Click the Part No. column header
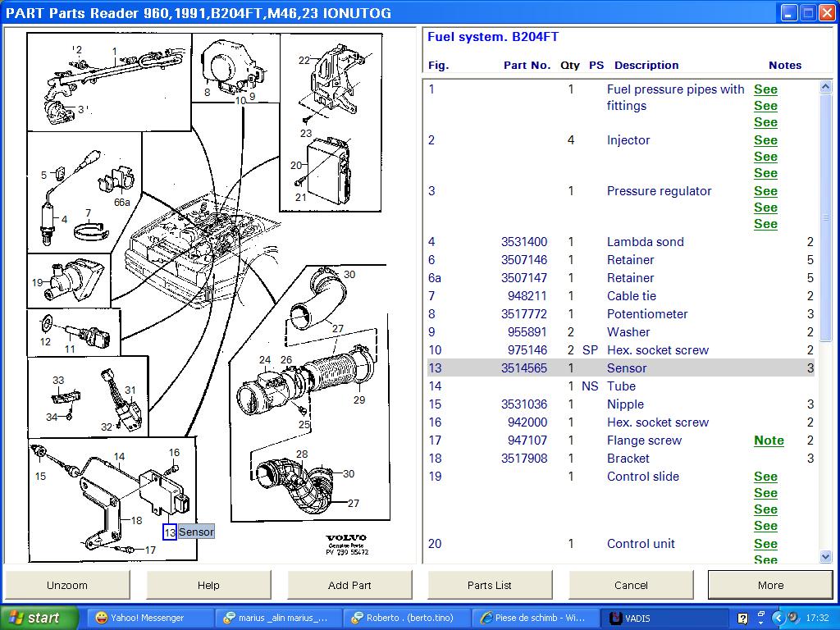 click(x=527, y=66)
